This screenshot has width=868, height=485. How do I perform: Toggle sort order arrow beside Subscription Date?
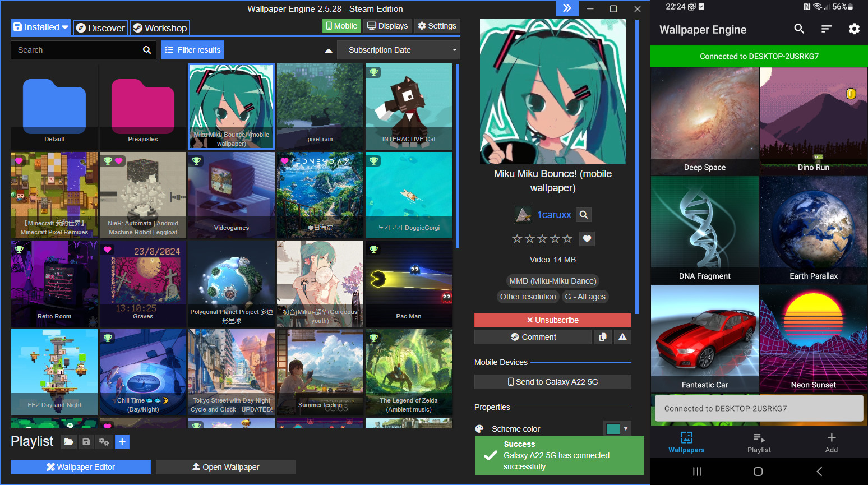tap(329, 50)
